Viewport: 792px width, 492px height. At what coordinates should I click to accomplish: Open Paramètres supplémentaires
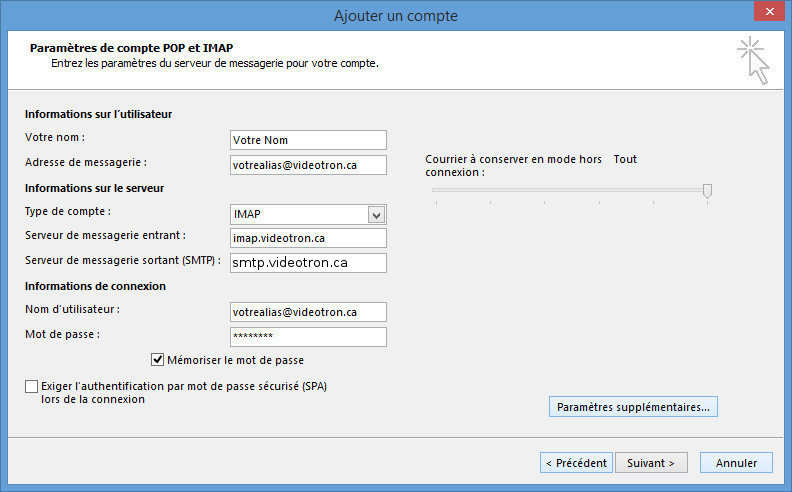coord(633,407)
